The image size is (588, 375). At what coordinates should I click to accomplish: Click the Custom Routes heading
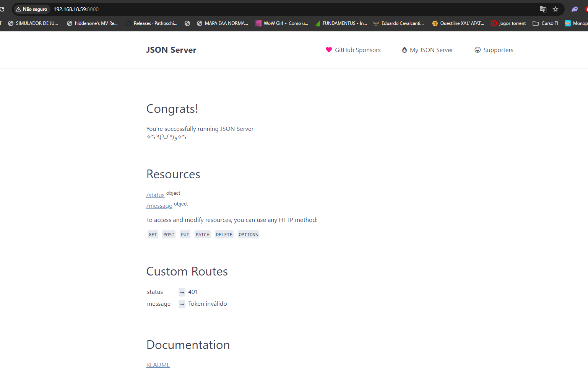click(187, 272)
